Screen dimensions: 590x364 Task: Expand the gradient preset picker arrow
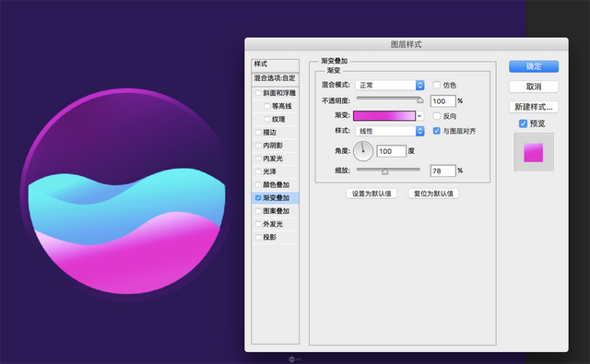[419, 116]
